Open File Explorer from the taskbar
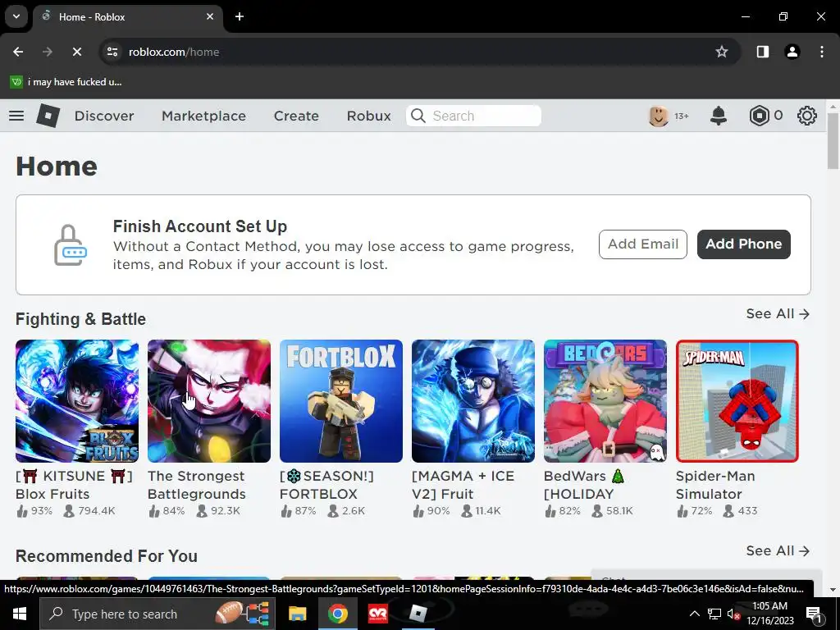 pos(297,614)
